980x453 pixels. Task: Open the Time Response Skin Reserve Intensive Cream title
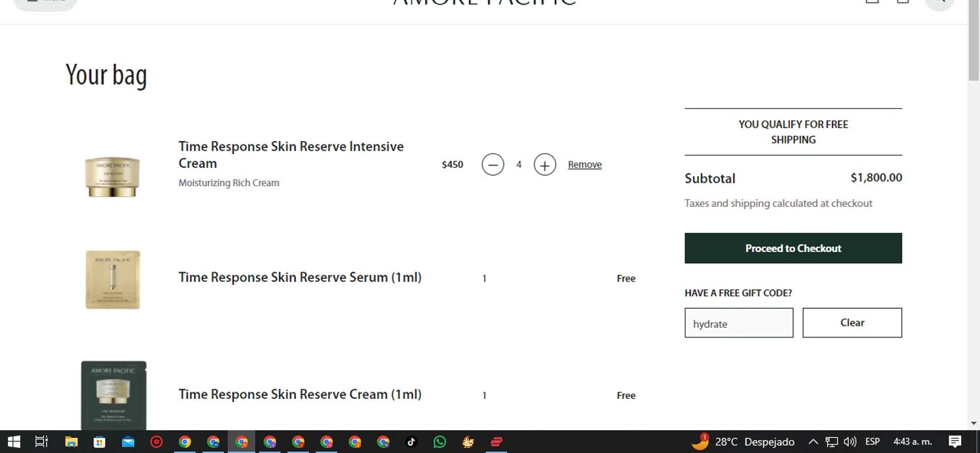[291, 155]
